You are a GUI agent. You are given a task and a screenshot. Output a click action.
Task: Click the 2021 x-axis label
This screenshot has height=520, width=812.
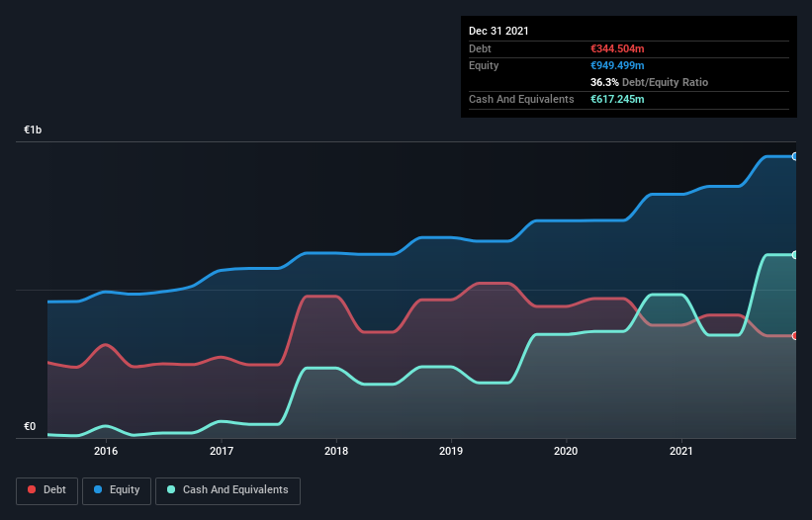(681, 451)
